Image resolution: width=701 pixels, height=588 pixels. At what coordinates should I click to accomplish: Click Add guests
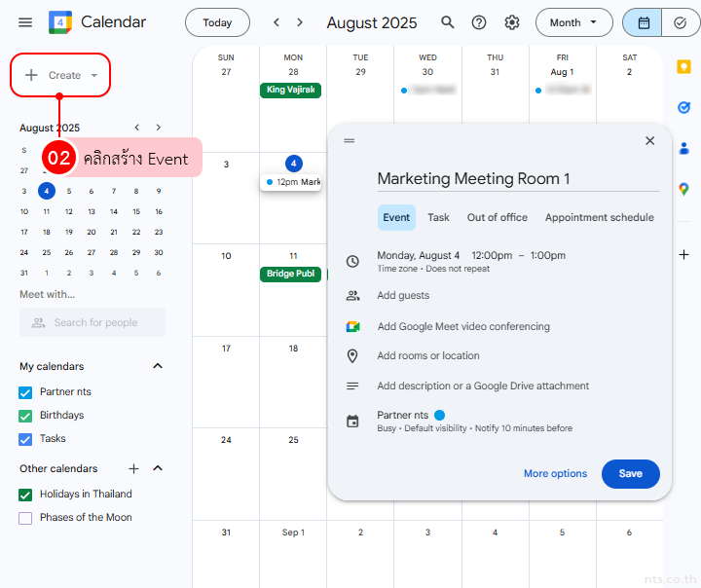[403, 296]
